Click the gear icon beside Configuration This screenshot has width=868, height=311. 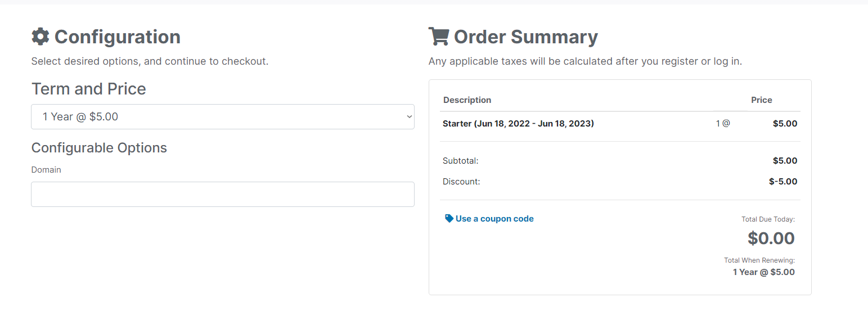[x=41, y=37]
